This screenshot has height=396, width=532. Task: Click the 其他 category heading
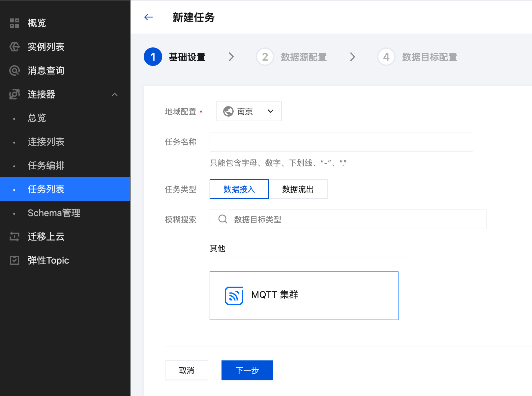click(x=218, y=248)
